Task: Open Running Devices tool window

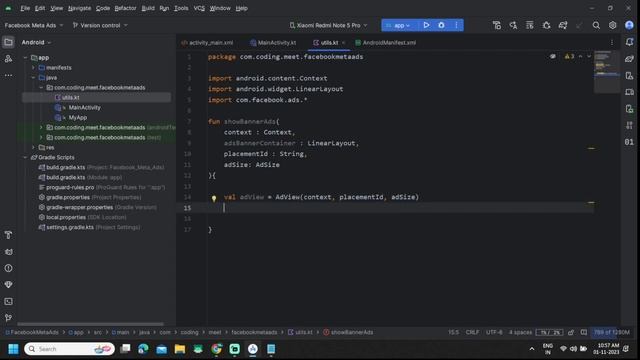Action: (629, 92)
